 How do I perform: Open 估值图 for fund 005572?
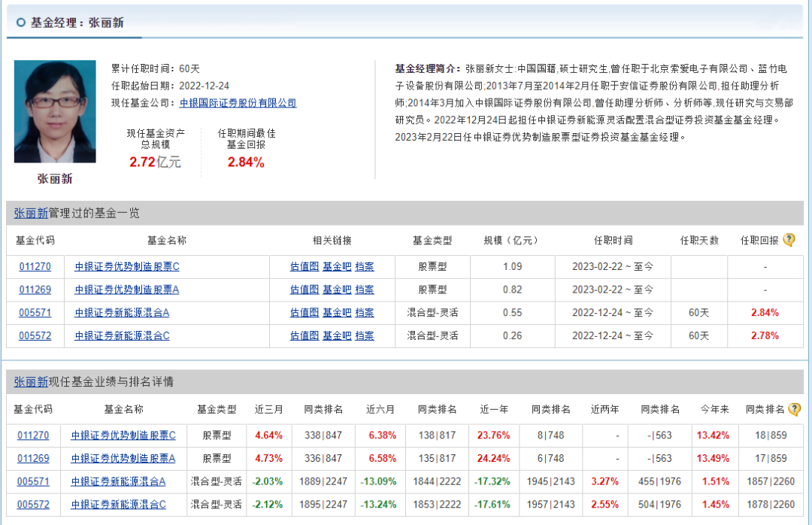(304, 335)
